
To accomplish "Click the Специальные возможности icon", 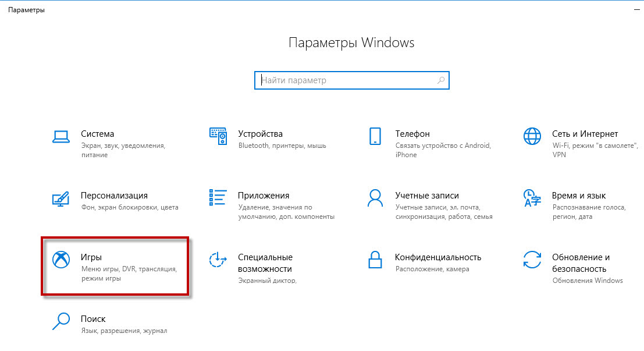I will tap(218, 260).
